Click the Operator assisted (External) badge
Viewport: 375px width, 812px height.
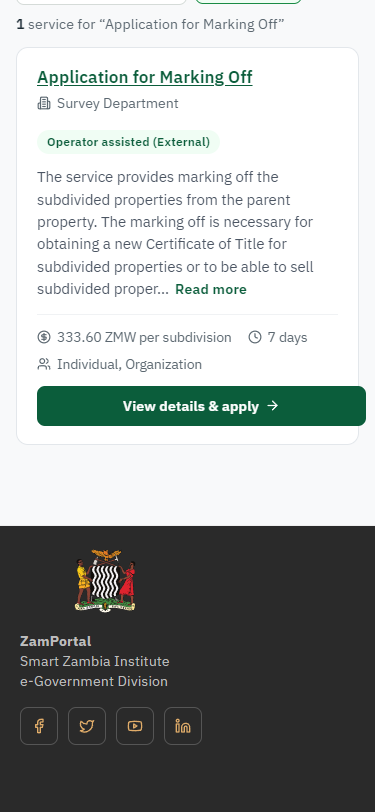point(128,142)
